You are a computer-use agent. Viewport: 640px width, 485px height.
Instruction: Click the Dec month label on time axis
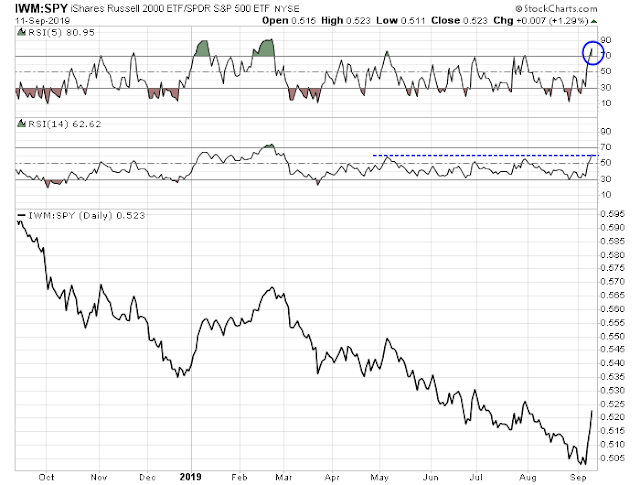pyautogui.click(x=147, y=477)
